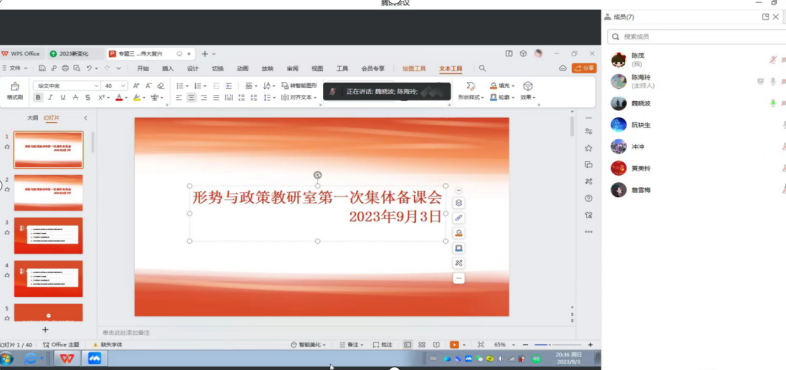
Task: Click the search magnifier in the ribbon
Action: coord(482,68)
